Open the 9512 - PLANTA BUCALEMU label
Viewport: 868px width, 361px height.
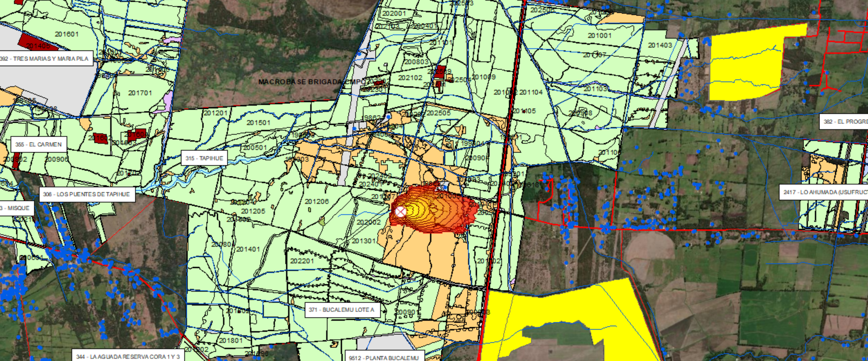pyautogui.click(x=384, y=357)
